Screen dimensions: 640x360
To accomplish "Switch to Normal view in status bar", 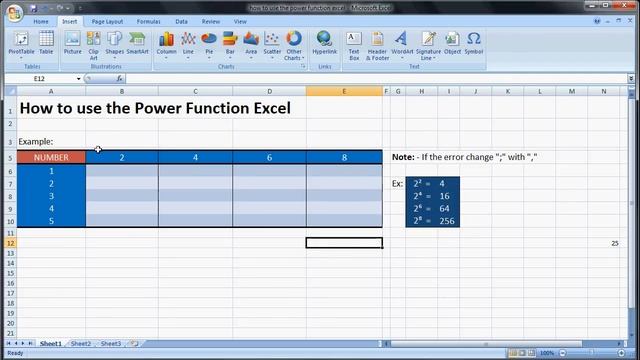I will coord(513,353).
